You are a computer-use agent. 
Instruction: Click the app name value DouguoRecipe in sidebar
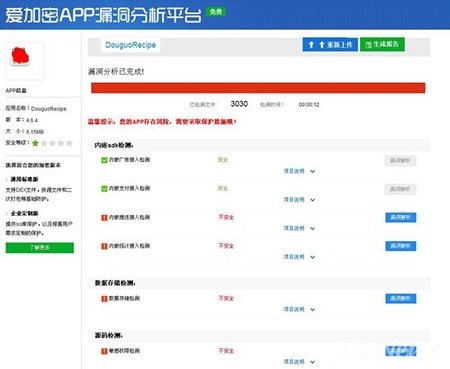tap(49, 109)
